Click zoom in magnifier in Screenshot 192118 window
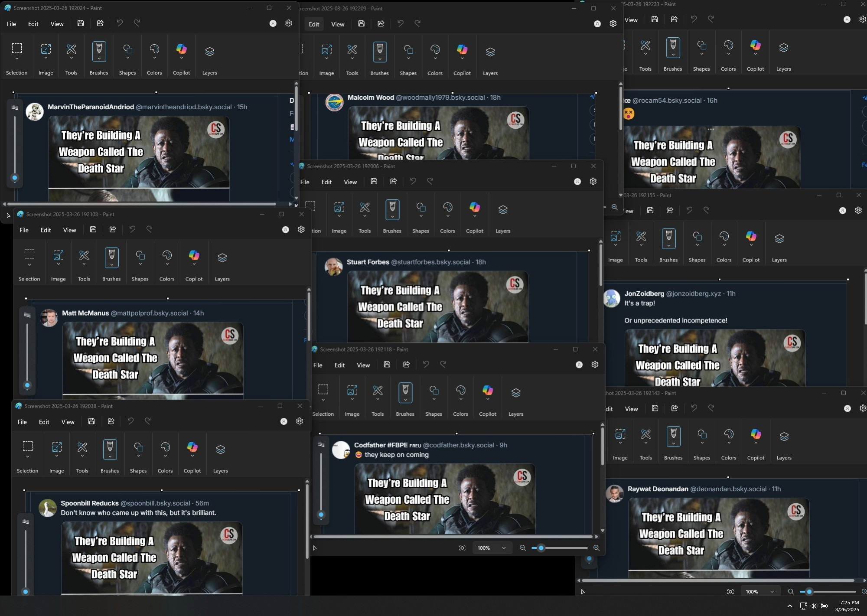This screenshot has width=867, height=616. click(596, 548)
